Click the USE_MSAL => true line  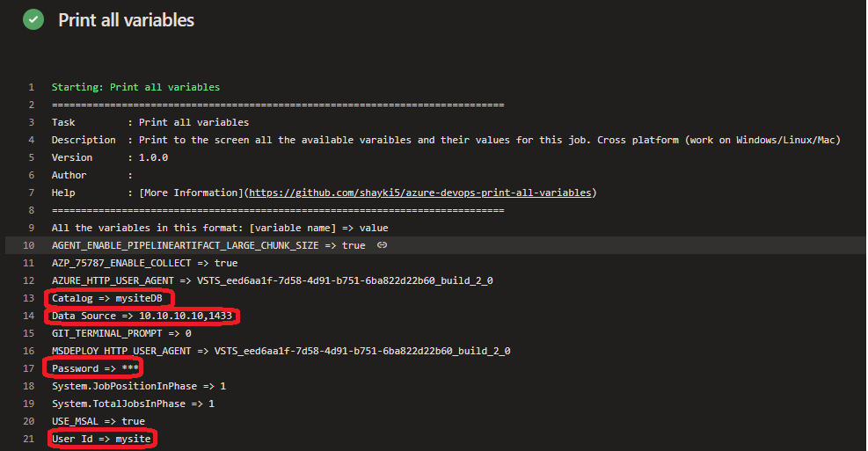pyautogui.click(x=98, y=421)
